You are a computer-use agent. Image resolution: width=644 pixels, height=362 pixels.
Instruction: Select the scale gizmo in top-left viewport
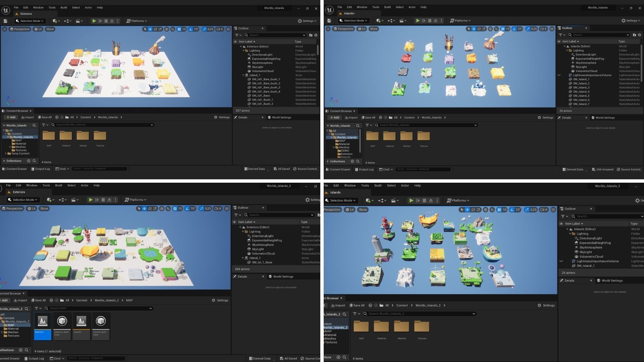pyautogui.click(x=160, y=29)
